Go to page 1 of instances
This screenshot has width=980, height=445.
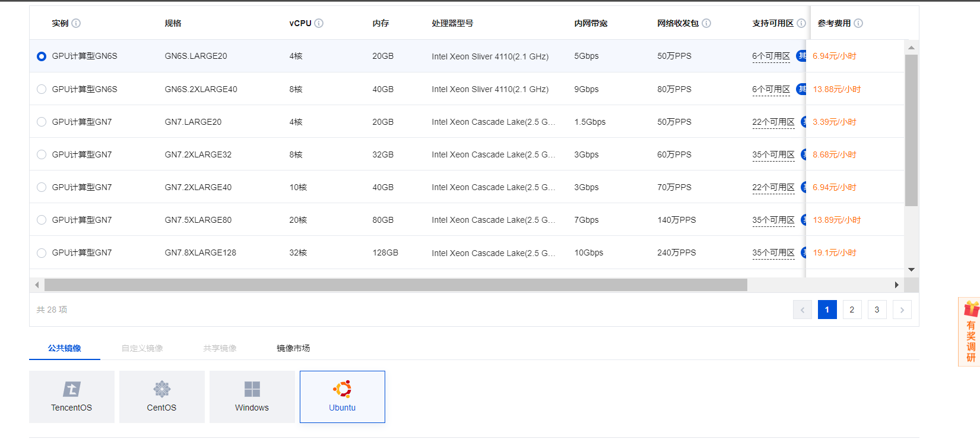click(827, 310)
